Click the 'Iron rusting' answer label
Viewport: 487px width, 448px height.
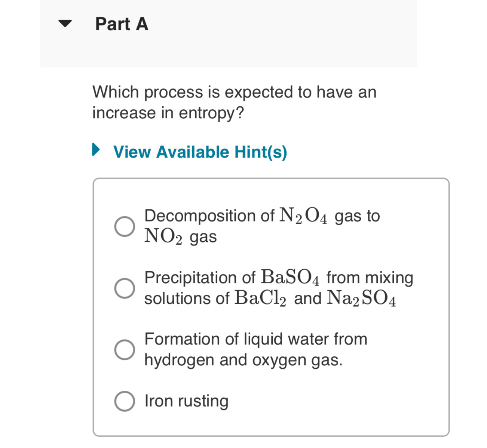(186, 401)
